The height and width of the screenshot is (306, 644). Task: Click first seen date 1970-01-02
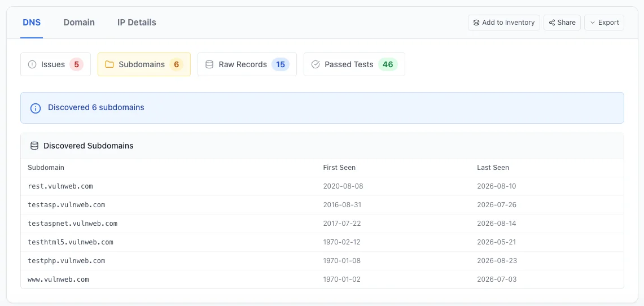click(x=341, y=279)
